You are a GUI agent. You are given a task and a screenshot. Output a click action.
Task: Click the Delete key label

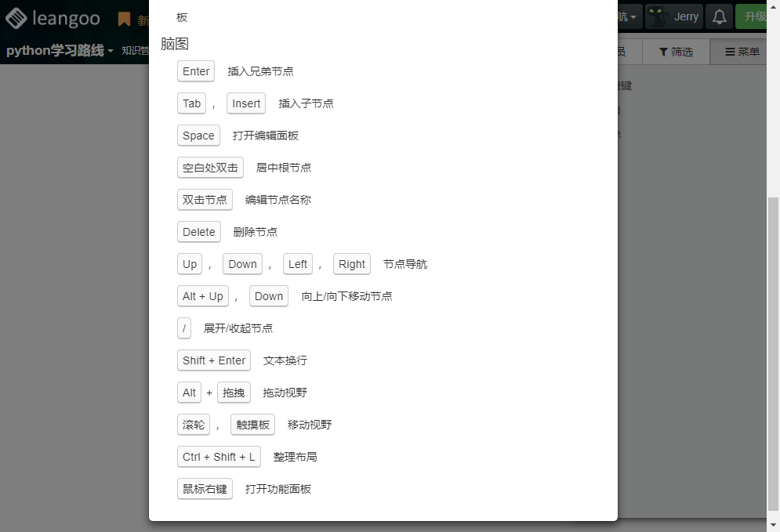199,232
